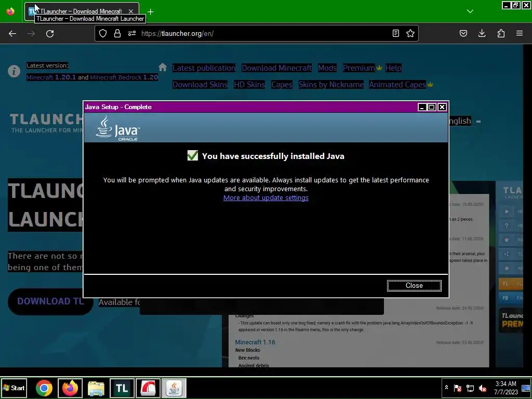532x399 pixels.
Task: Open the clock showing 3:34 AM
Action: click(x=506, y=388)
